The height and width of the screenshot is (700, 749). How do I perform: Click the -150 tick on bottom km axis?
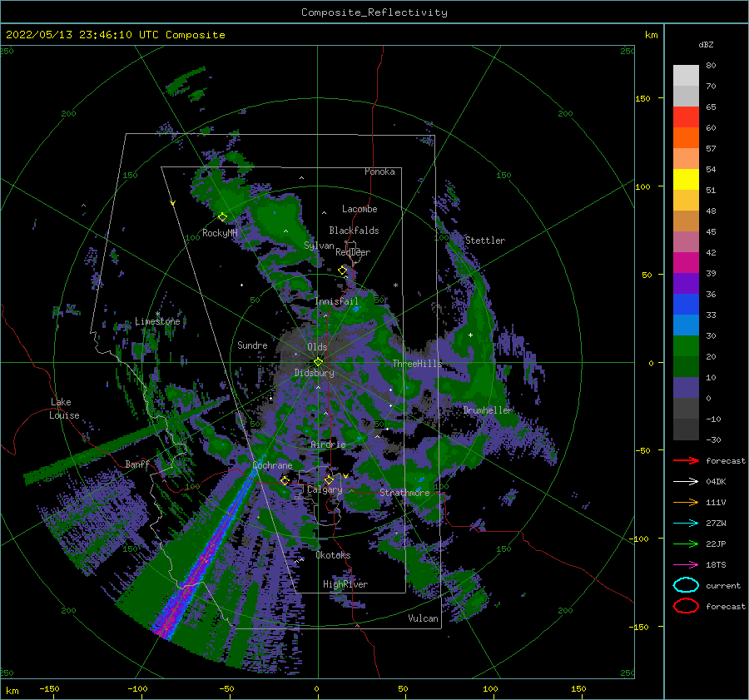pyautogui.click(x=50, y=688)
